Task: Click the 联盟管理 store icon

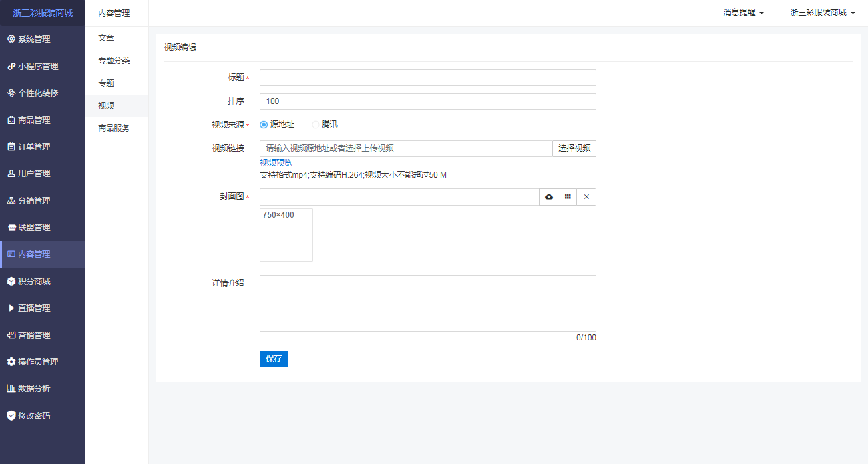Action: tap(11, 228)
